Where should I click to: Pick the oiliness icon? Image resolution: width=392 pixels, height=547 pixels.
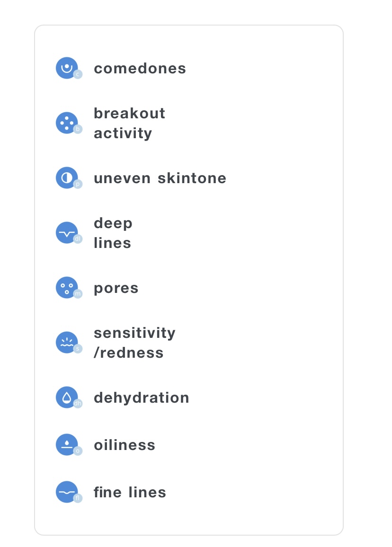(x=67, y=445)
